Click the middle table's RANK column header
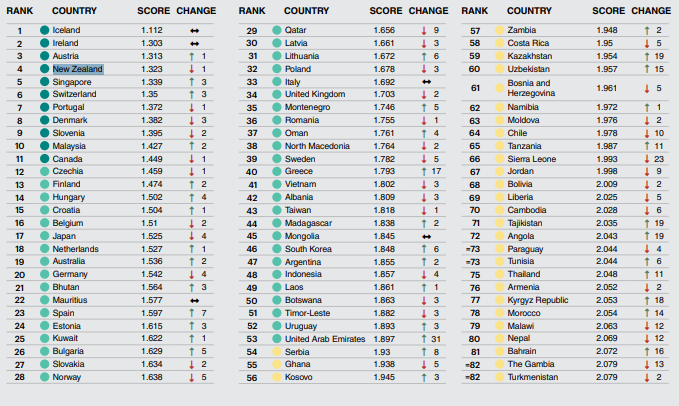The image size is (679, 406). click(252, 11)
